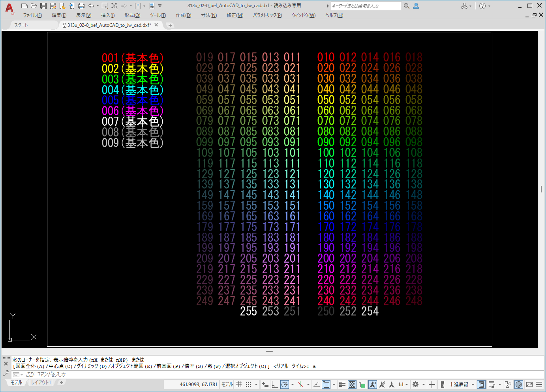
Task: Click the search magnifier icon beside keyword box
Action: (407, 6)
